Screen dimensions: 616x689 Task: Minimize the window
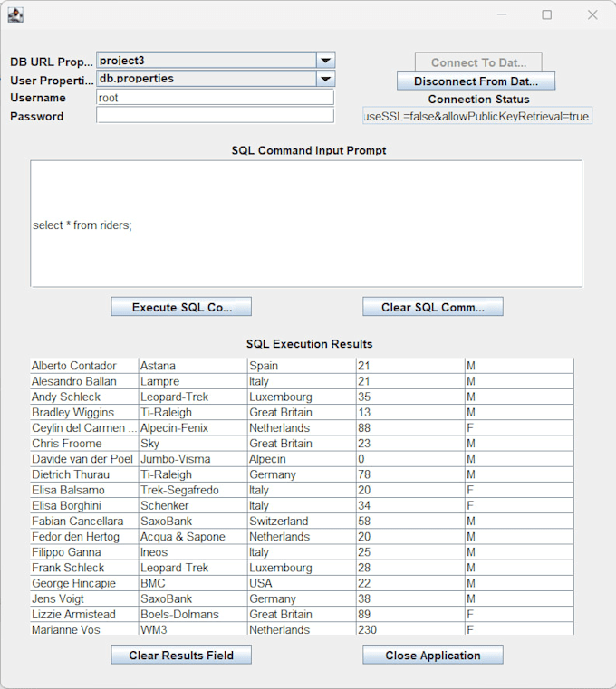point(502,15)
